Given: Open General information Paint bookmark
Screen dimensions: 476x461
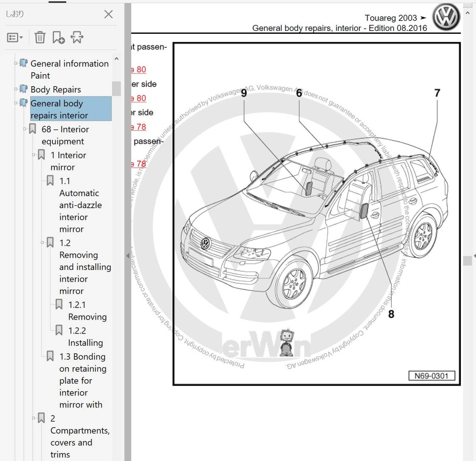Looking at the screenshot, I should [x=69, y=69].
